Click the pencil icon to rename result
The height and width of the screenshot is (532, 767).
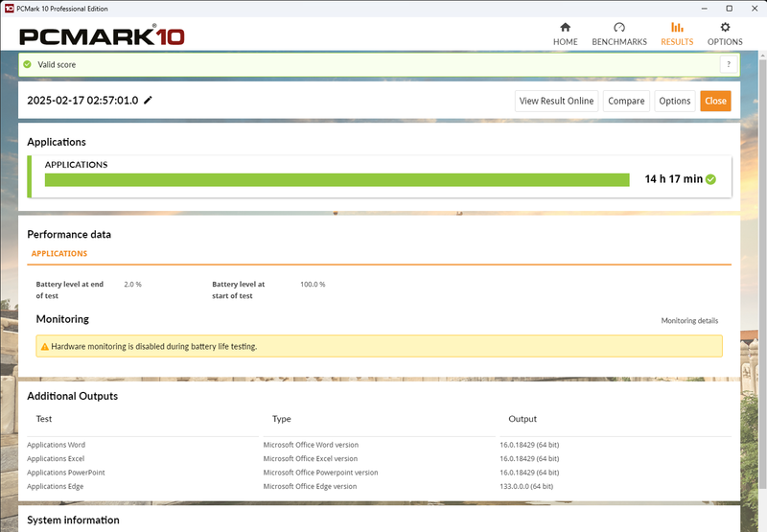[x=148, y=101]
